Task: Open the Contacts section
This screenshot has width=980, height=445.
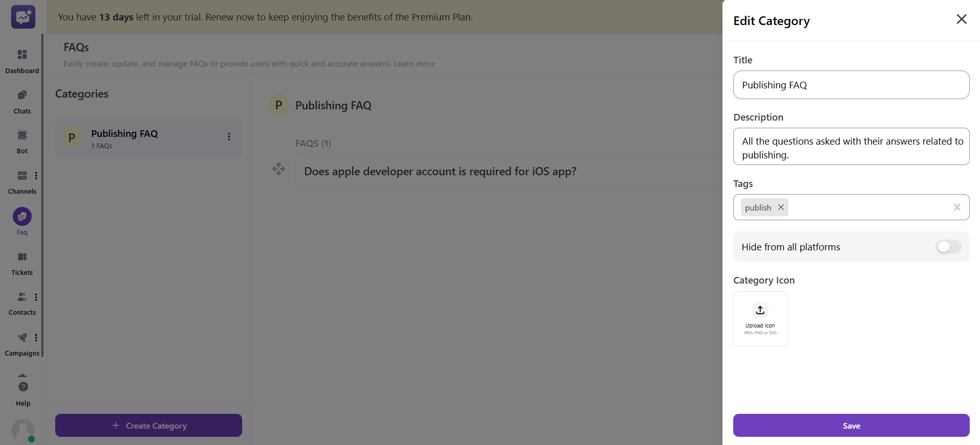Action: (x=21, y=302)
